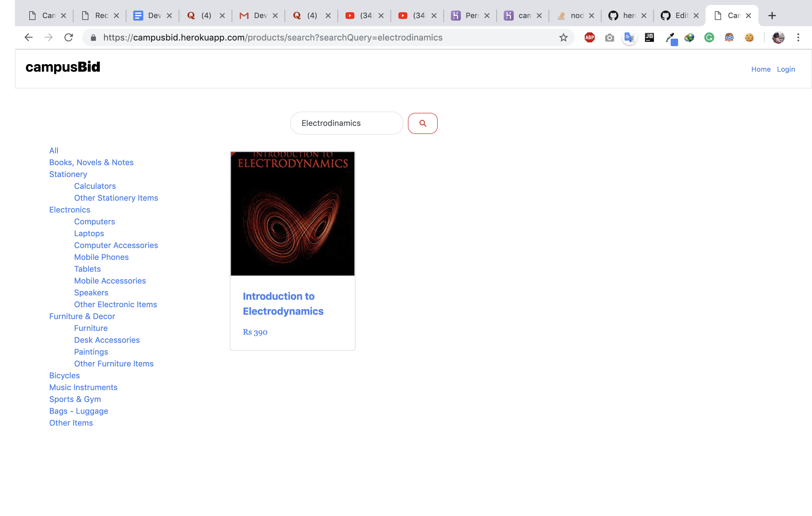Select the Other Items category link
This screenshot has width=812, height=516.
pos(71,423)
